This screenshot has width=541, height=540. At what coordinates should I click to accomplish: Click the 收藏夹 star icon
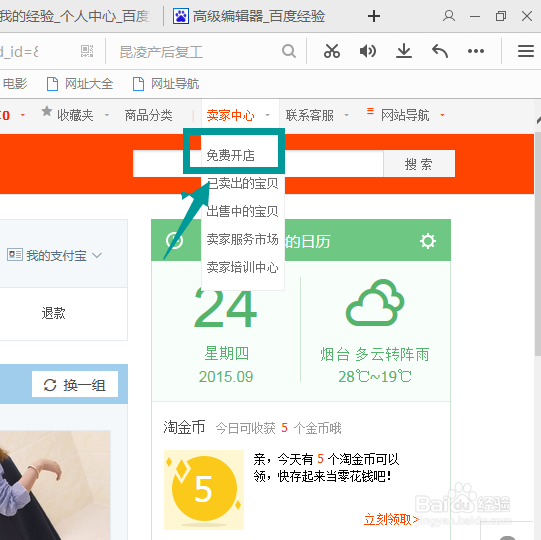[x=47, y=111]
